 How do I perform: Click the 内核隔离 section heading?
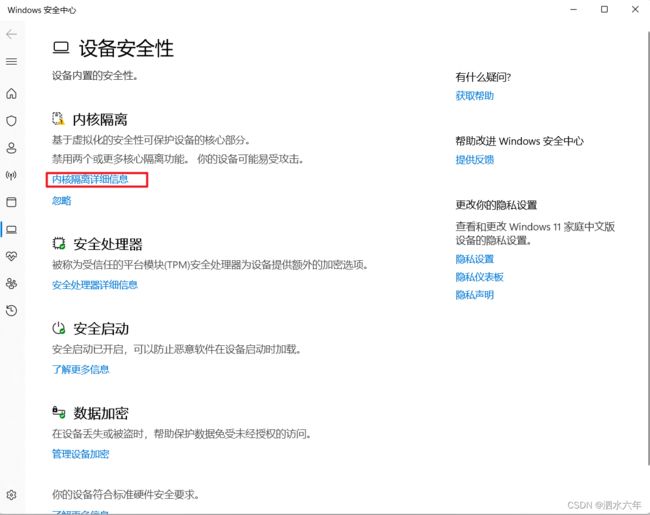[100, 119]
